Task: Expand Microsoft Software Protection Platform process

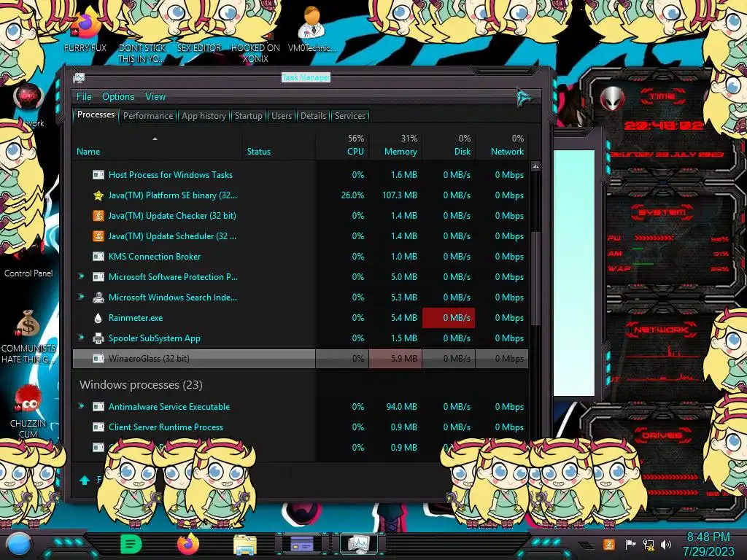Action: click(81, 276)
